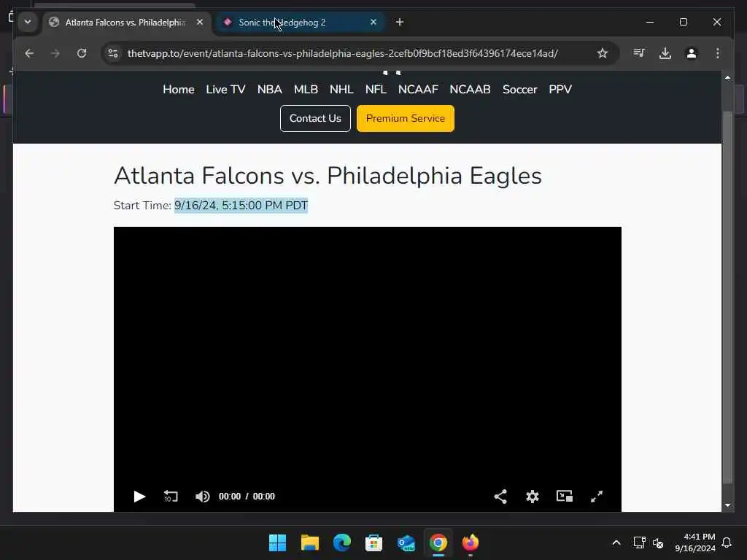Click scrollbar down arrow

click(727, 505)
